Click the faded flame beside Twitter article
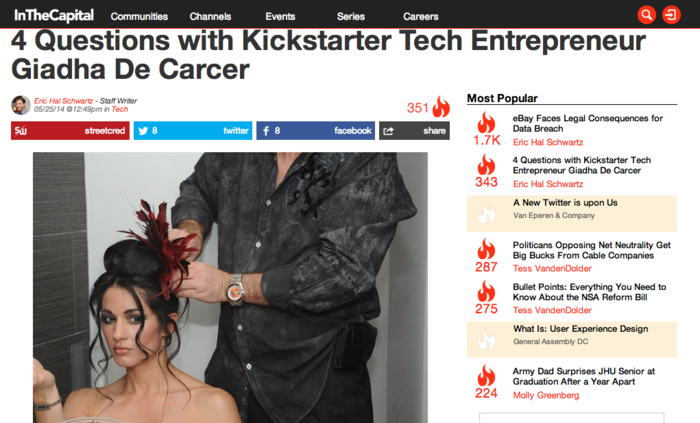 [x=486, y=213]
